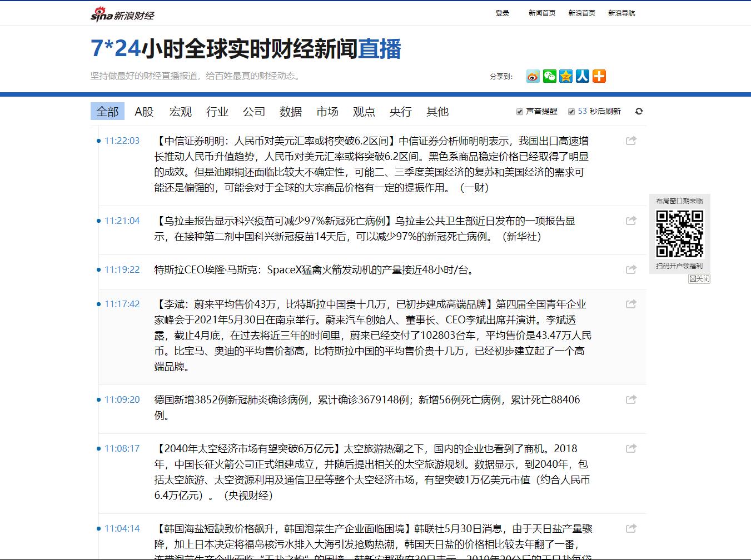The height and width of the screenshot is (560, 751).
Task: Click the QR code image
Action: click(x=679, y=233)
